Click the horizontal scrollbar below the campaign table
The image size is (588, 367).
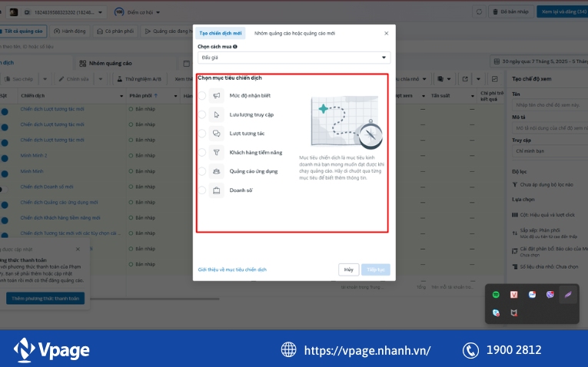(154, 299)
